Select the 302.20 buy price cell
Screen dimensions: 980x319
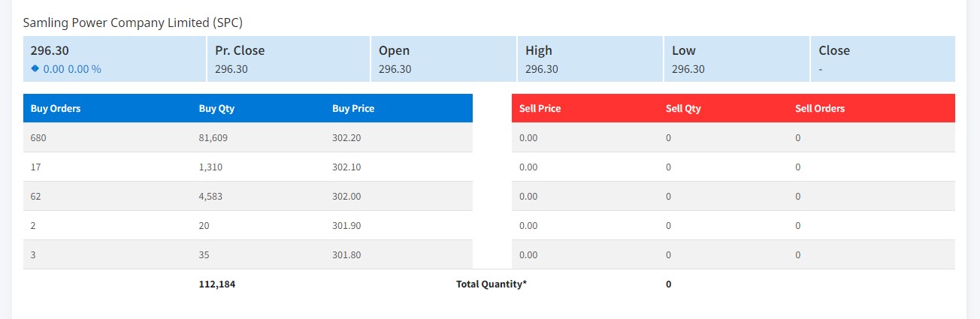coord(346,138)
